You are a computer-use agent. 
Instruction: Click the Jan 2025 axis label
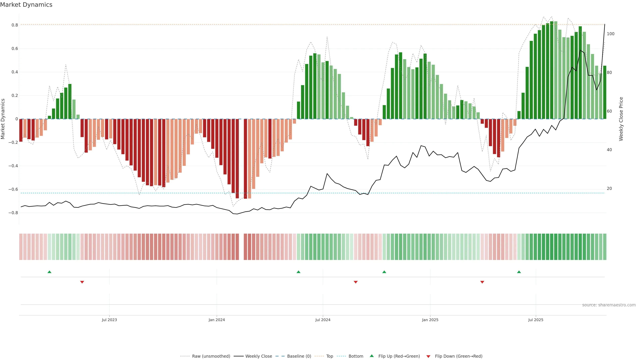(430, 320)
